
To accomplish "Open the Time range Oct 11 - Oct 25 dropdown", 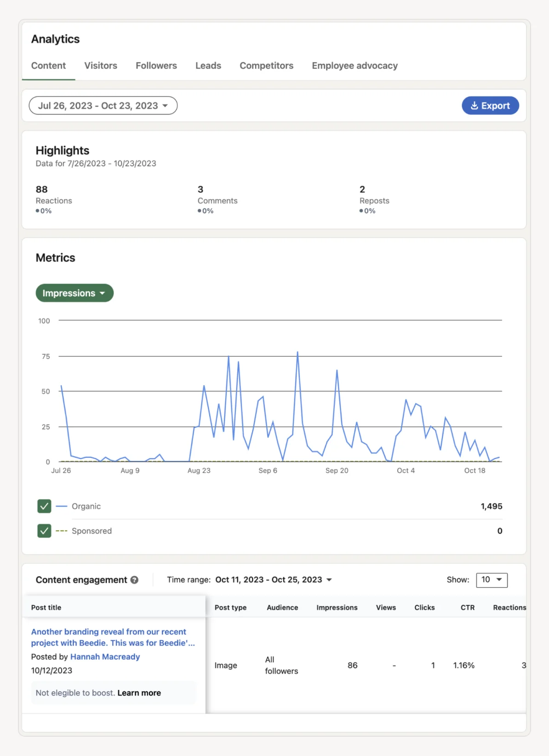I will point(273,580).
